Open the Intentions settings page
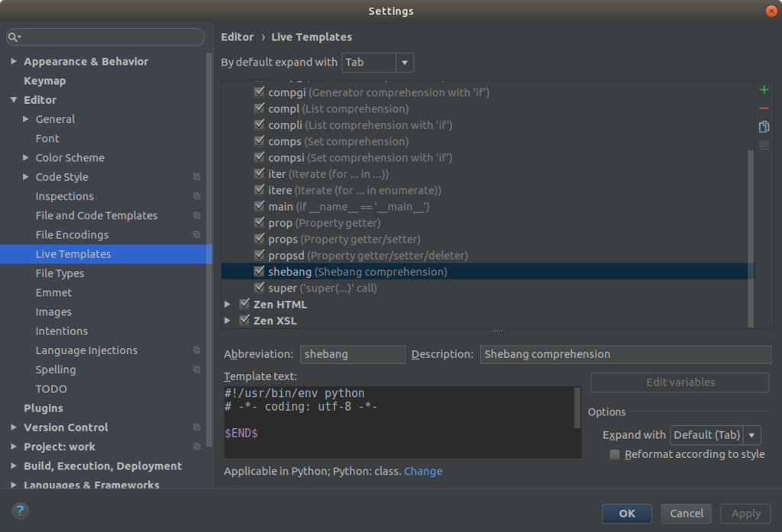This screenshot has width=782, height=532. [61, 331]
